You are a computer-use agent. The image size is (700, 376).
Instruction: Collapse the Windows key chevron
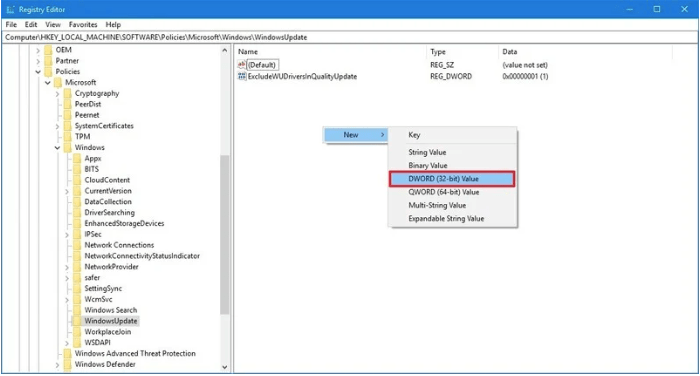tap(57, 147)
